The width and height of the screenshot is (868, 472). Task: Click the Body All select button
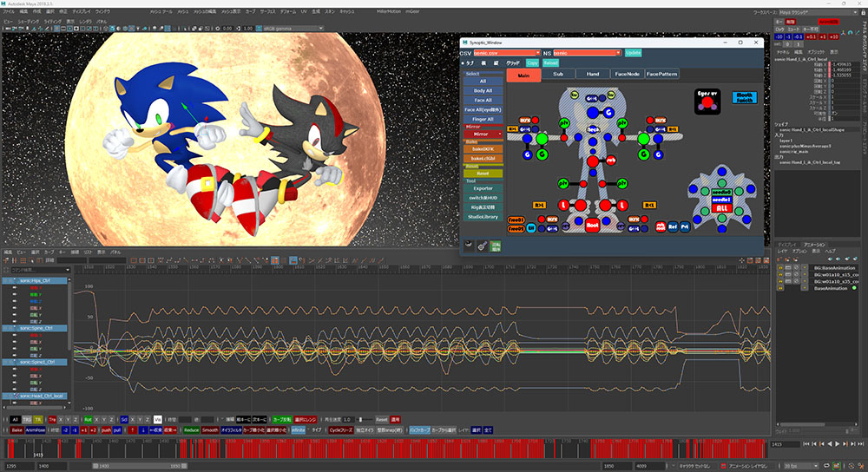point(483,90)
